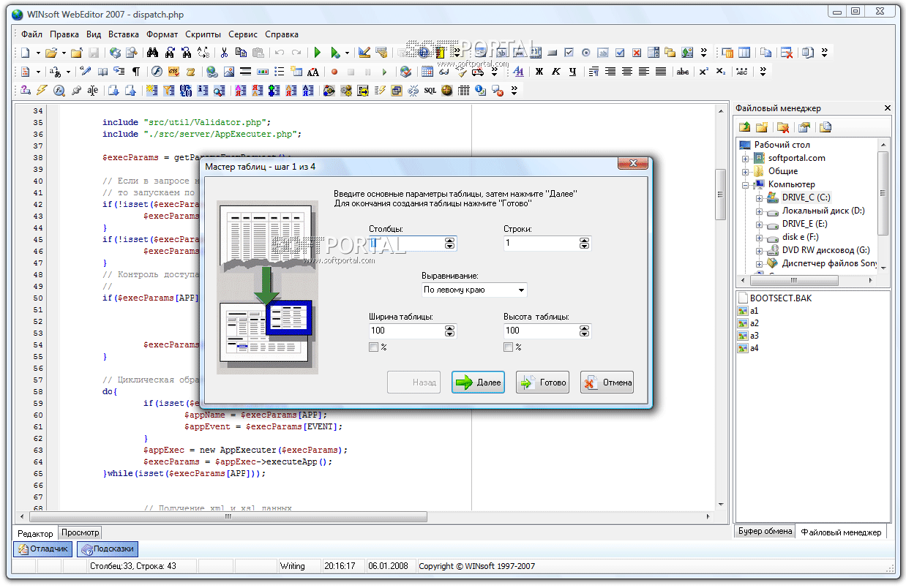The height and width of the screenshot is (588, 906).
Task: Click the pilcrow paragraph marks icon
Action: point(136,72)
